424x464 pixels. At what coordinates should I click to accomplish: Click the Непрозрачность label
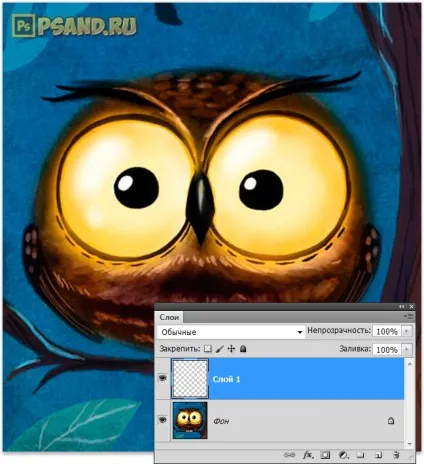coord(339,331)
